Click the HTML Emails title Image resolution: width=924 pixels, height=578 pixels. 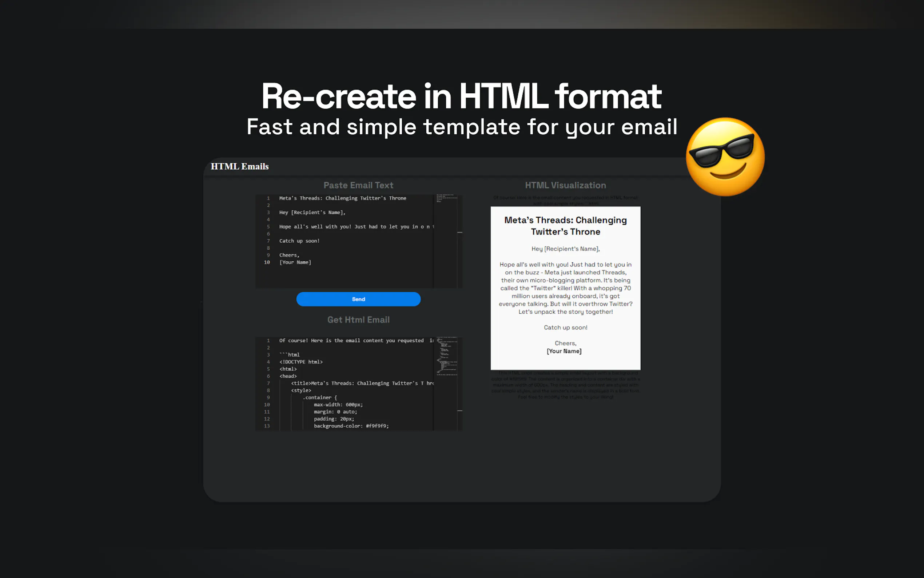pos(239,166)
